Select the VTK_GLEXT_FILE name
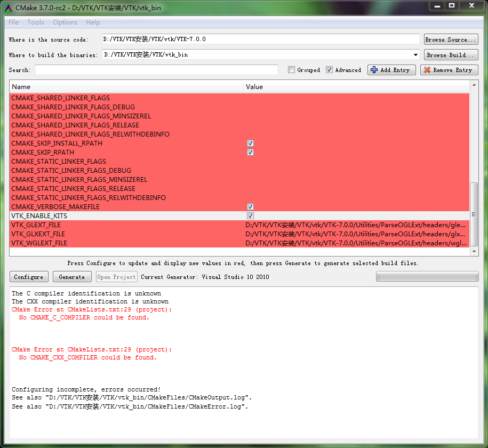Viewport: 488px width, 448px height. tap(36, 225)
